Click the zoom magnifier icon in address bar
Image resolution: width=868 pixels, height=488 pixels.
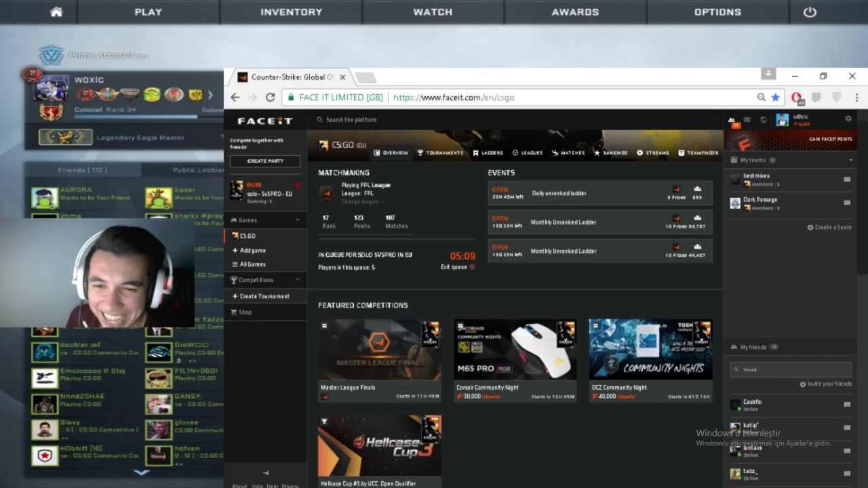click(761, 98)
